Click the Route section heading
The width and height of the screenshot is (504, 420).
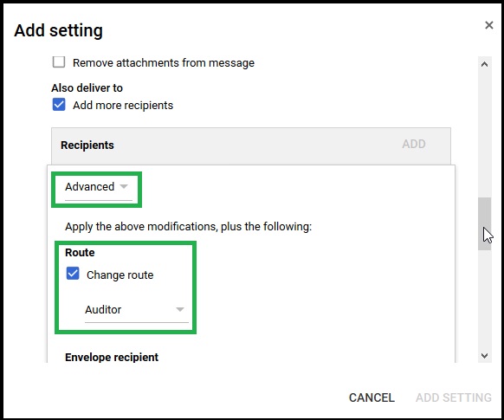coord(80,252)
